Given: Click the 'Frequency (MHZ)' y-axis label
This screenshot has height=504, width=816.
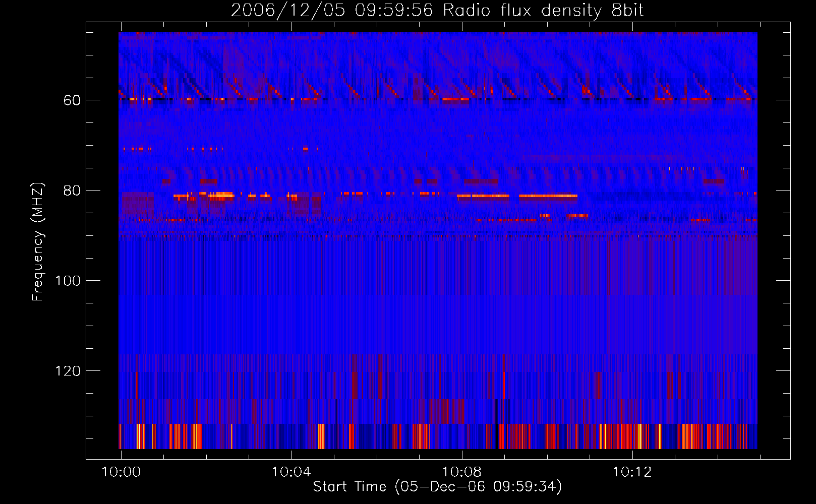Looking at the screenshot, I should tap(38, 241).
